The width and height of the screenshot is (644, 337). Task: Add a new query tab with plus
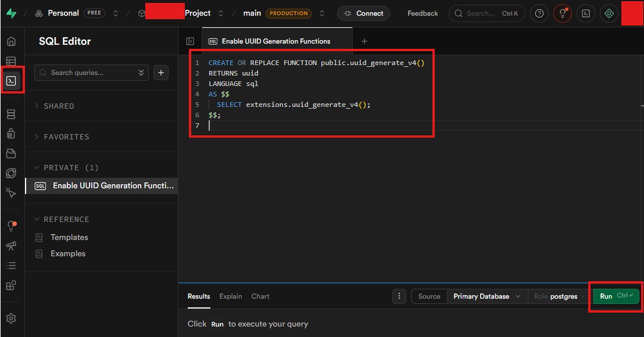[x=364, y=41]
